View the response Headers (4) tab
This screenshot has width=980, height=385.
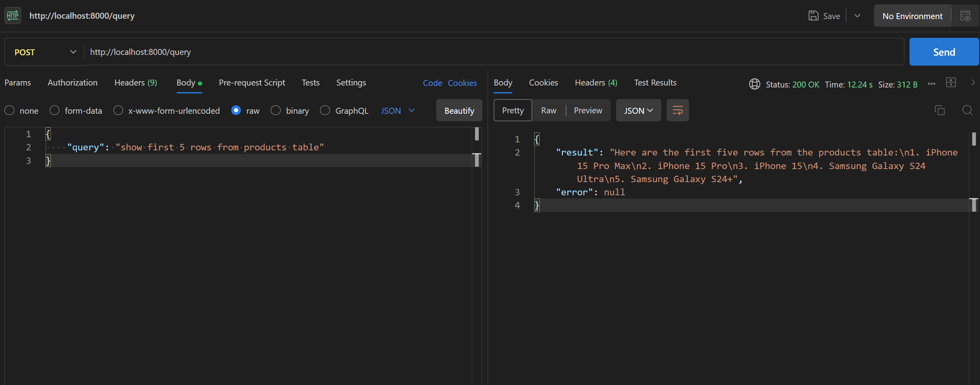point(596,83)
